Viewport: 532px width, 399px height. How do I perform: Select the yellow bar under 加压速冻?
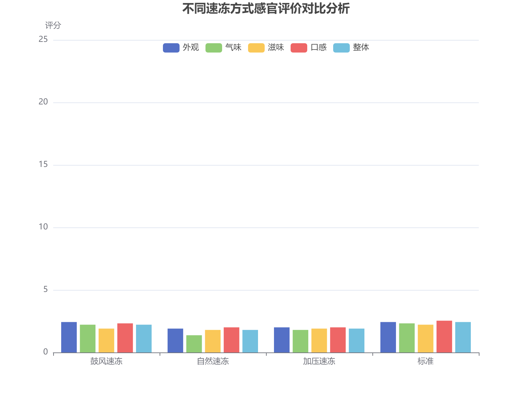click(320, 341)
